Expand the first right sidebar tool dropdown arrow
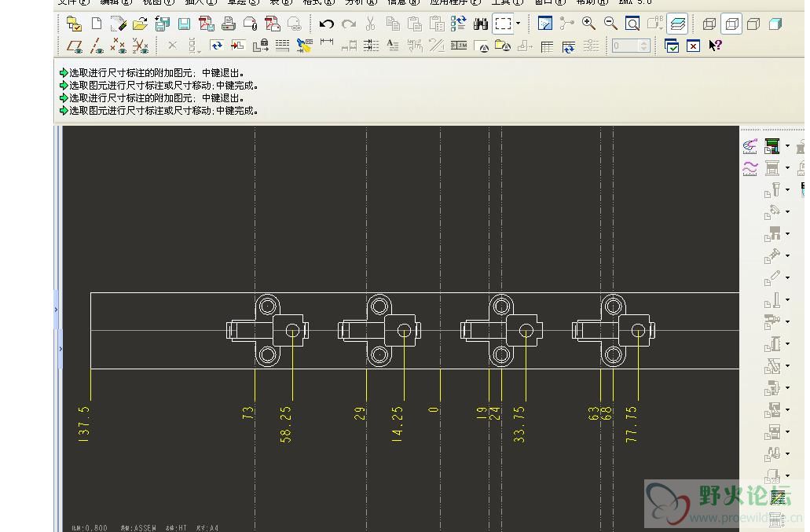Viewport: 810px width, 532px height. click(x=787, y=146)
